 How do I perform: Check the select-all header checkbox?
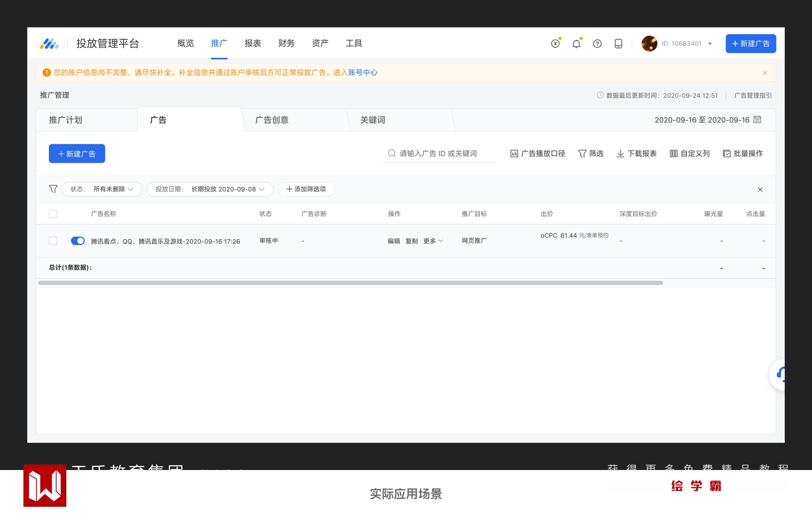tap(53, 214)
